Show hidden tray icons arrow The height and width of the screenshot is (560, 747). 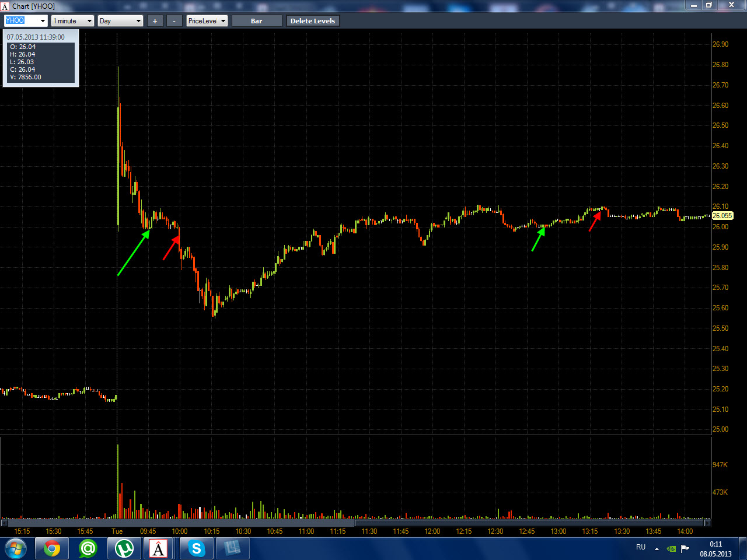(657, 548)
